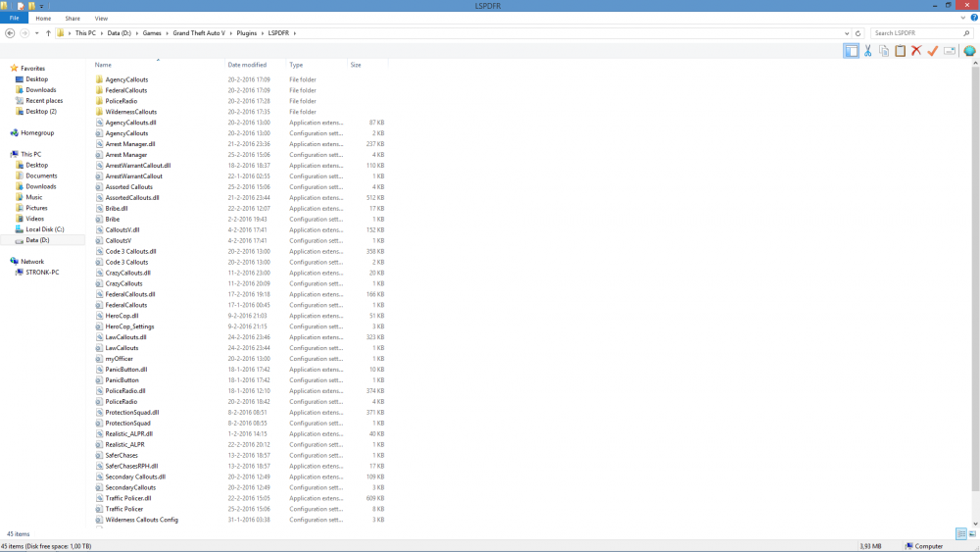980x552 pixels.
Task: Select Data (D:) drive in sidebar
Action: pyautogui.click(x=37, y=240)
